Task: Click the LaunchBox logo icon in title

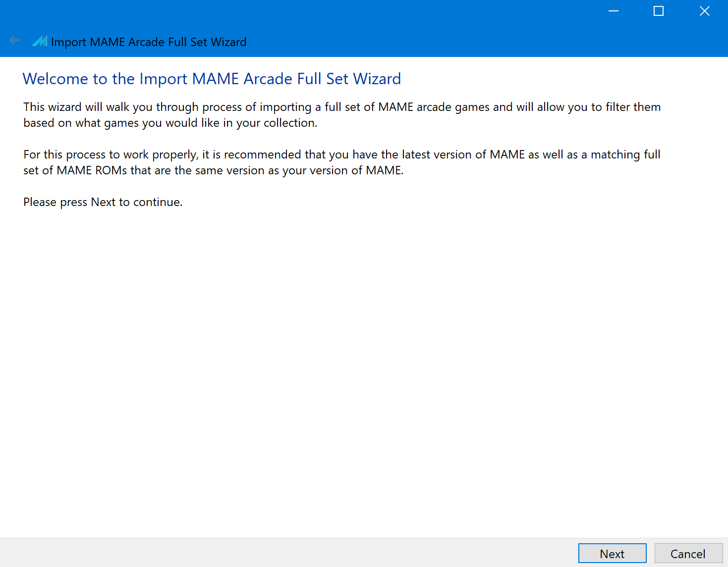Action: [x=40, y=41]
